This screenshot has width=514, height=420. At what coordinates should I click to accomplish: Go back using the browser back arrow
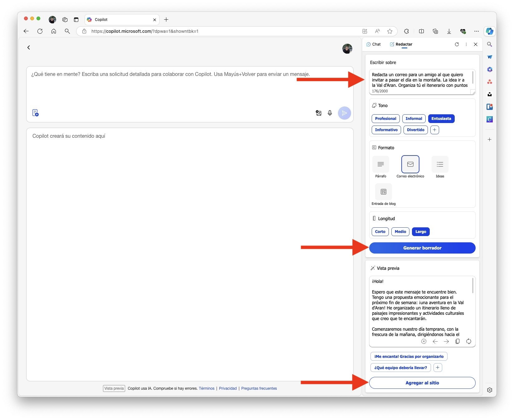[26, 31]
